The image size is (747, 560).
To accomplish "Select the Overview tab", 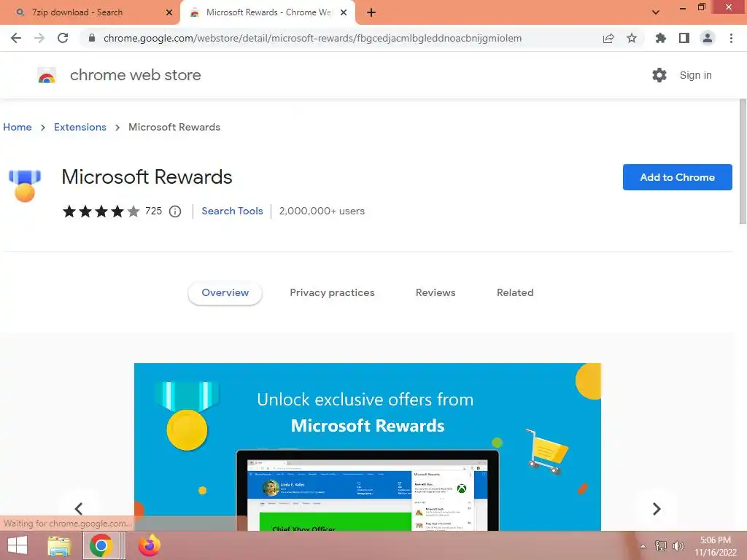I will pyautogui.click(x=225, y=292).
